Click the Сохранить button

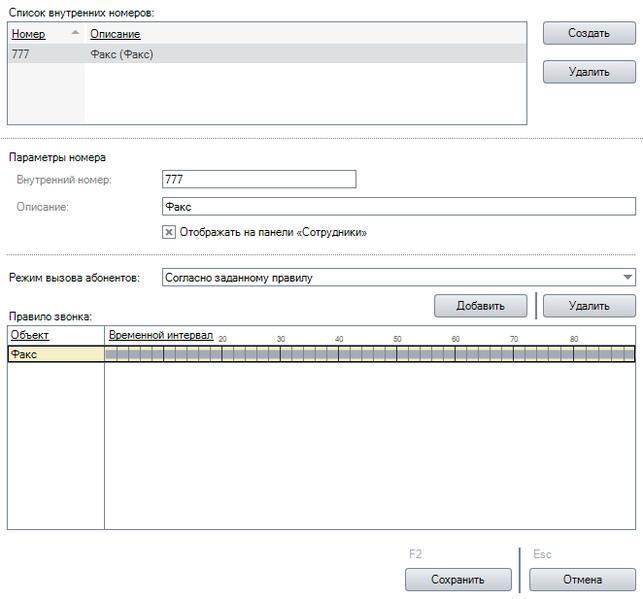[458, 579]
